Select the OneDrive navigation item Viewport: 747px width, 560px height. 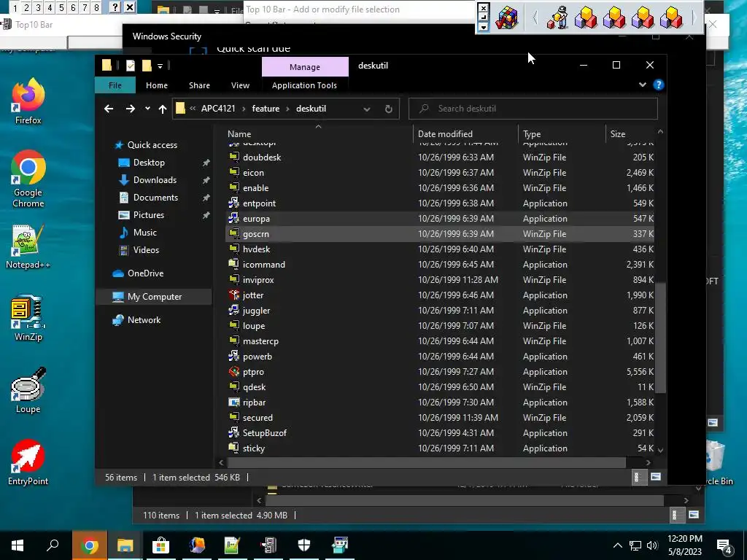click(x=145, y=273)
